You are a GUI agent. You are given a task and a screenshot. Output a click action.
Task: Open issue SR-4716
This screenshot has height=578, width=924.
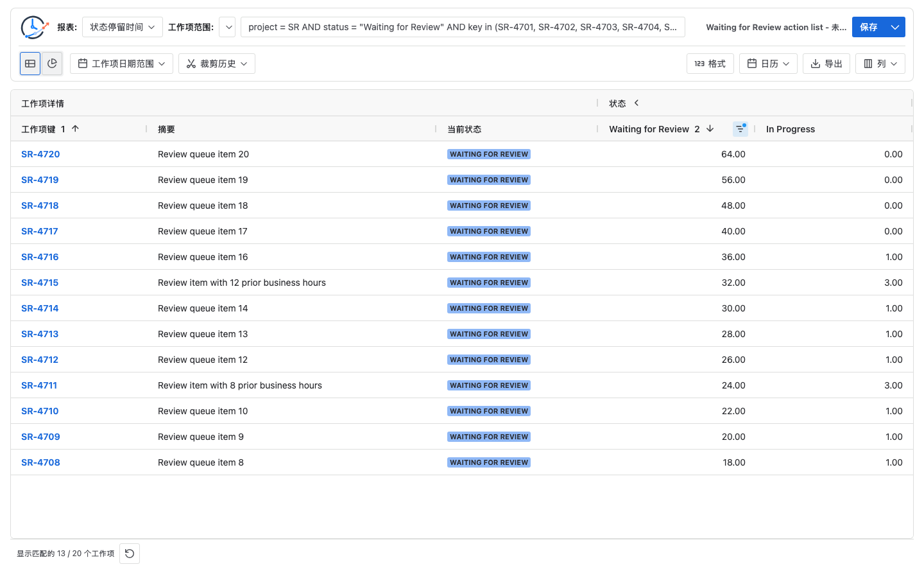tap(40, 257)
